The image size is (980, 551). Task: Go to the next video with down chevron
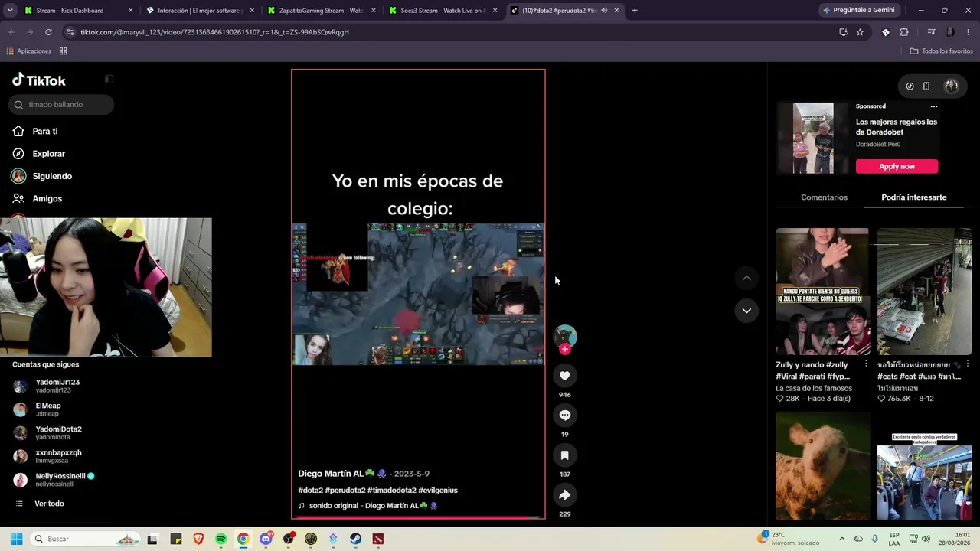coord(746,311)
